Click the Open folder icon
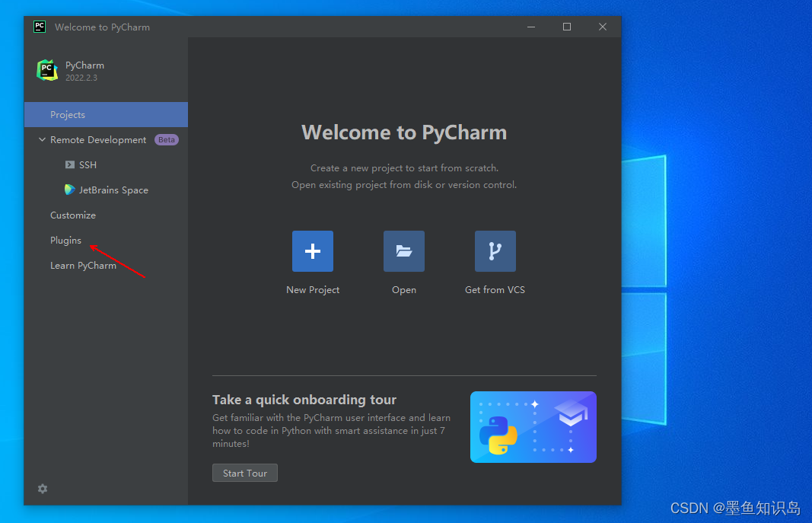Image resolution: width=812 pixels, height=523 pixels. pos(404,251)
